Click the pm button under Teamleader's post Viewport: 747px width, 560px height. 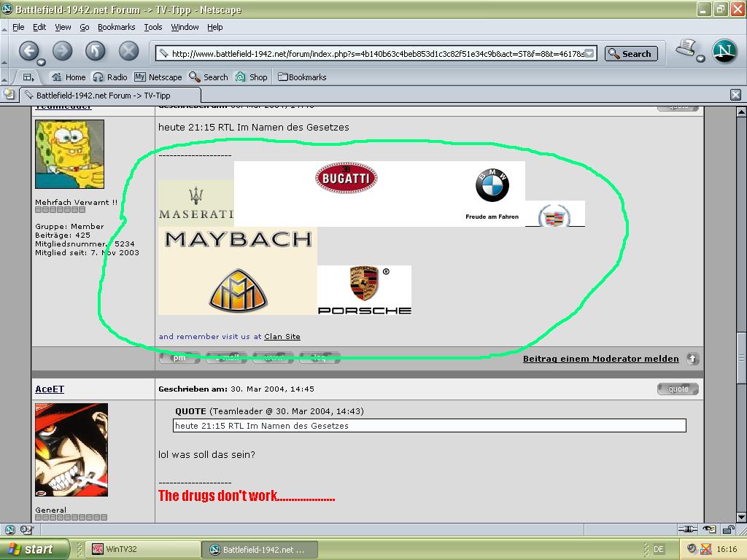179,357
